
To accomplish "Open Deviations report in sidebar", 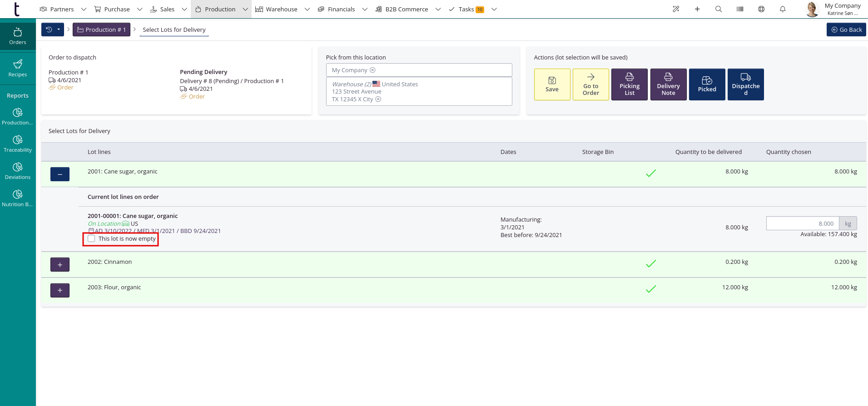I will tap(18, 171).
